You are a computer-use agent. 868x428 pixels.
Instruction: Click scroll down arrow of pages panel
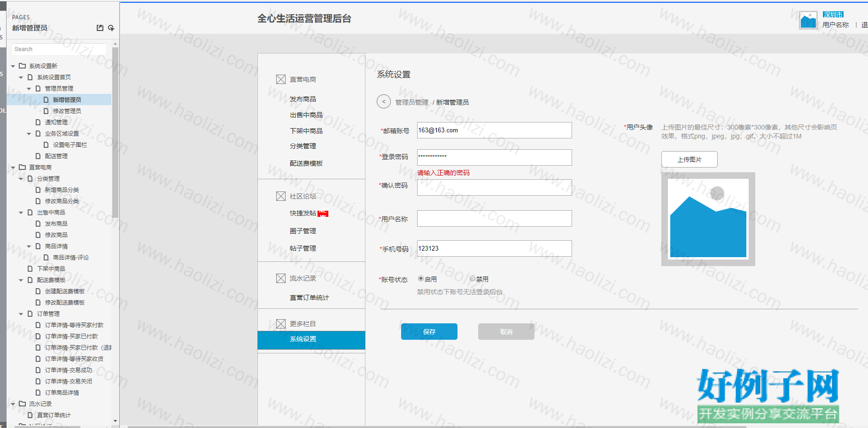(115, 421)
